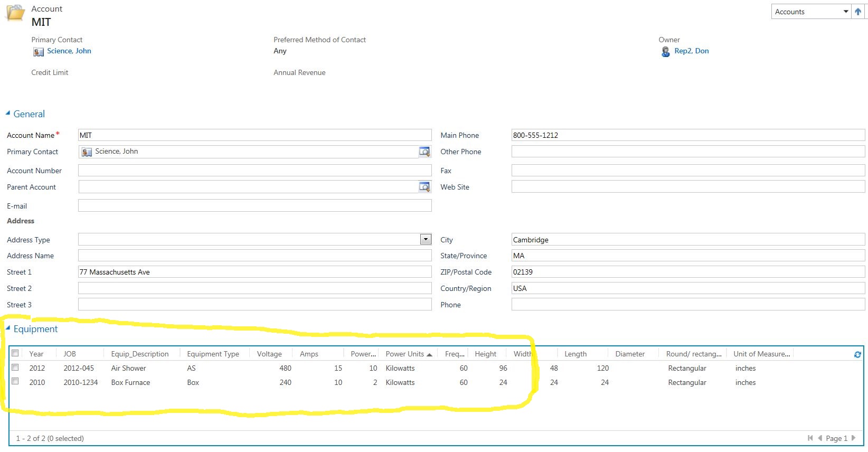Sort by Amps column header
868x452 pixels.
tap(309, 354)
